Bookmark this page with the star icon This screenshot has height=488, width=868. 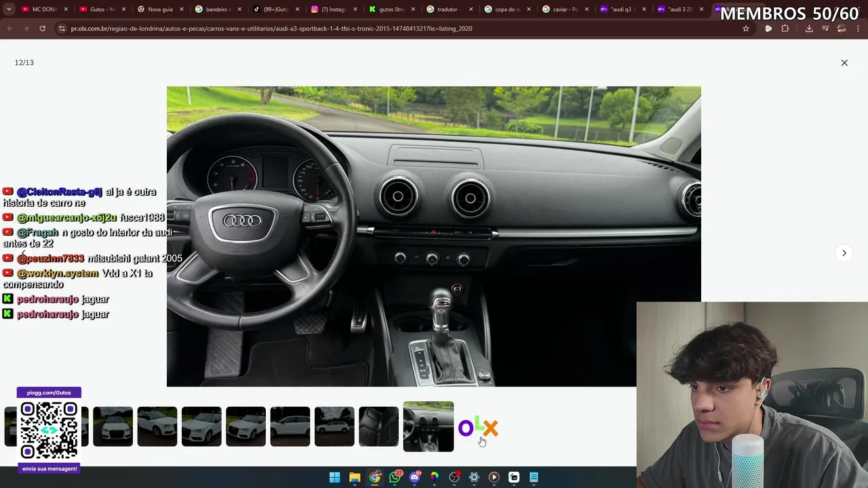click(x=746, y=28)
